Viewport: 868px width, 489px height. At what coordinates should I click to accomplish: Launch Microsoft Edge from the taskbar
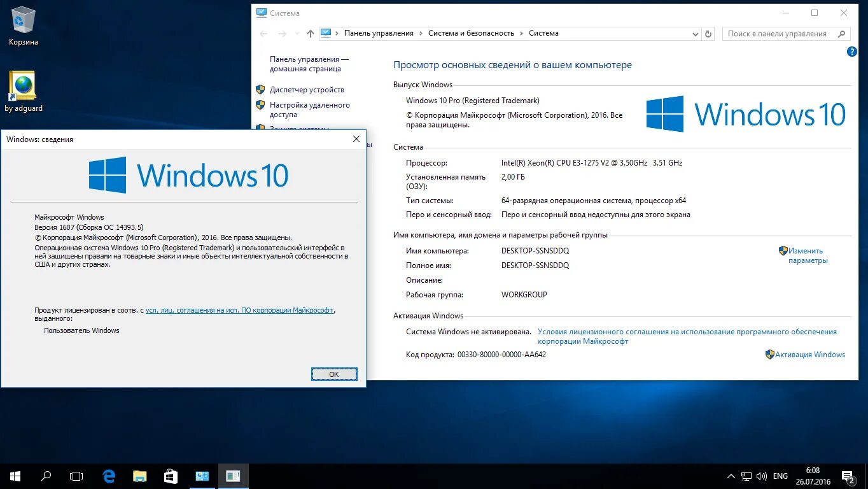[109, 476]
